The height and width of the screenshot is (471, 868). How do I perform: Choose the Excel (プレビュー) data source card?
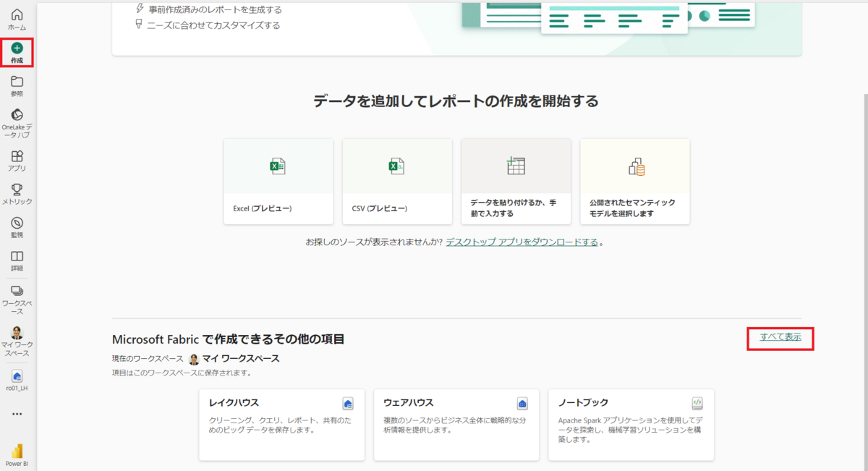point(278,182)
